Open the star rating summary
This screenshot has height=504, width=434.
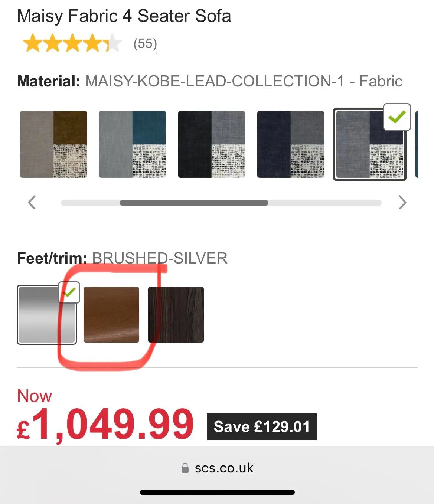(72, 43)
